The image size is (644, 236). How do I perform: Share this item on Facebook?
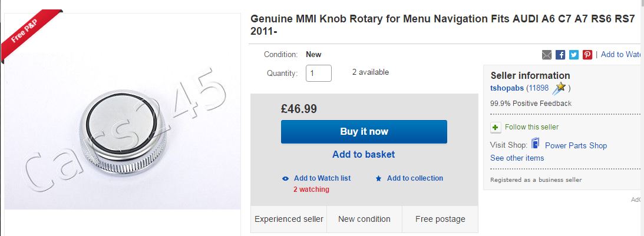tap(560, 55)
